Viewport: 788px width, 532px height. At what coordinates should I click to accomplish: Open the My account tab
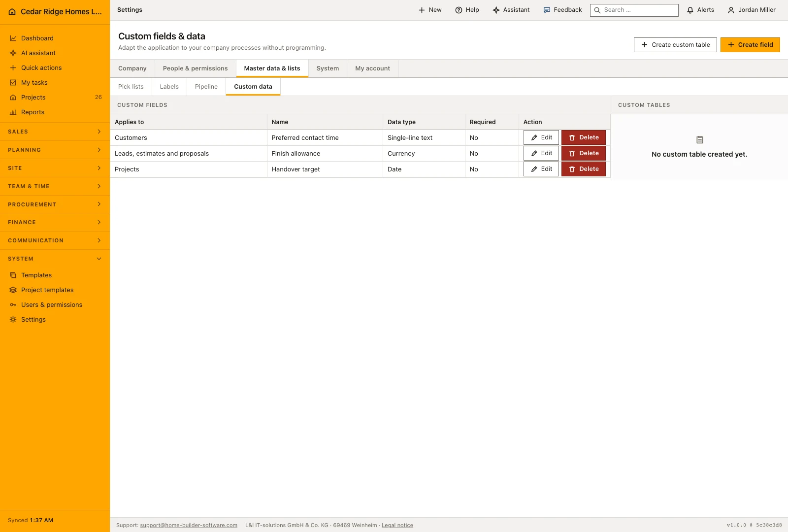[373, 68]
